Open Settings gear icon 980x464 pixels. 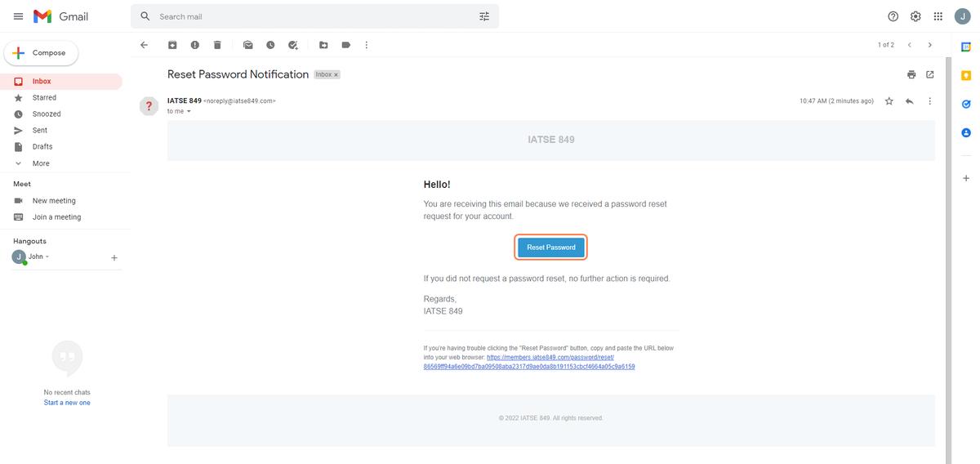(x=915, y=16)
